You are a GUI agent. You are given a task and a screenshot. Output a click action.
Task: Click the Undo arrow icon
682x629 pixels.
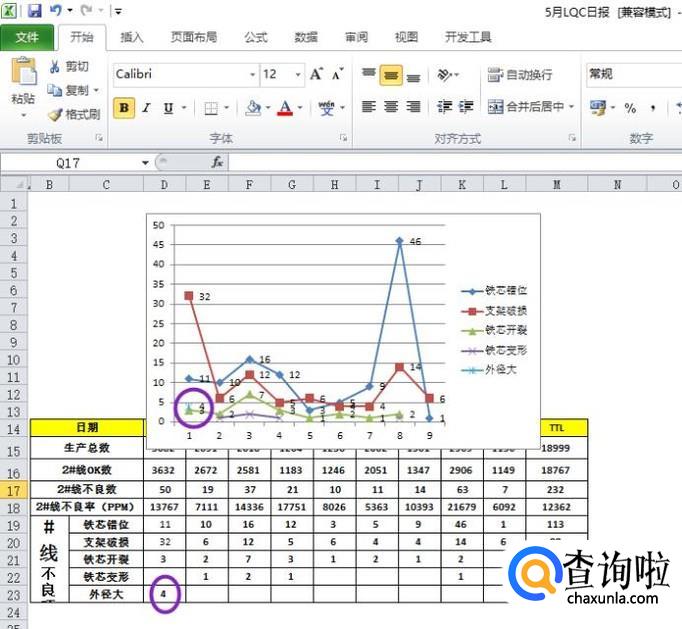pos(56,10)
